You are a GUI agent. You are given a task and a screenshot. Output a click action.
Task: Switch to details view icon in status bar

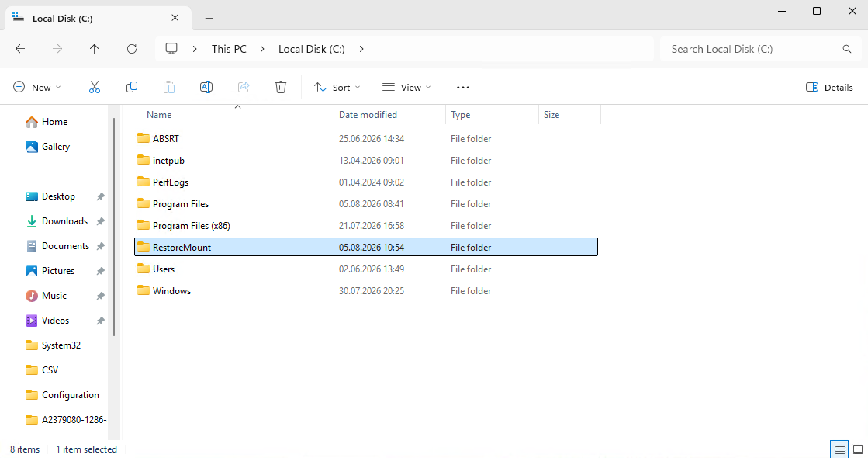[840, 449]
